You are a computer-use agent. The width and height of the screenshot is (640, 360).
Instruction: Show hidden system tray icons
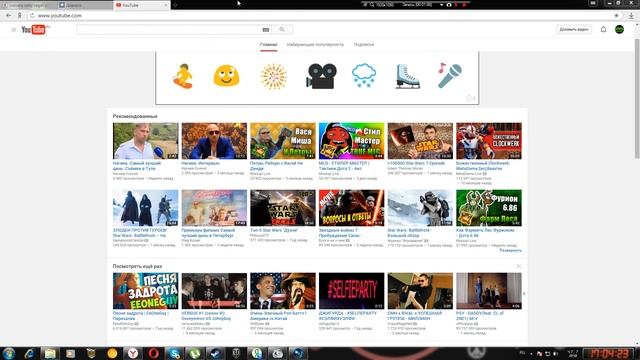(x=531, y=354)
